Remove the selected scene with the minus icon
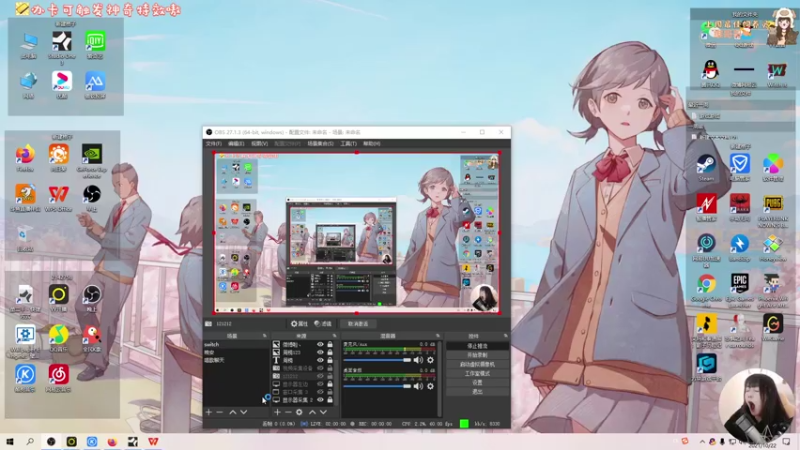The width and height of the screenshot is (800, 450). tap(220, 412)
